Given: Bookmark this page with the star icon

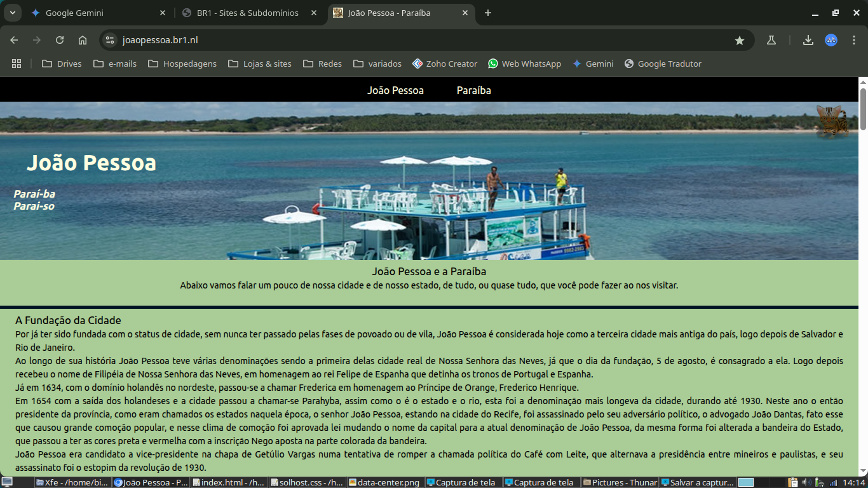Looking at the screenshot, I should (x=740, y=40).
